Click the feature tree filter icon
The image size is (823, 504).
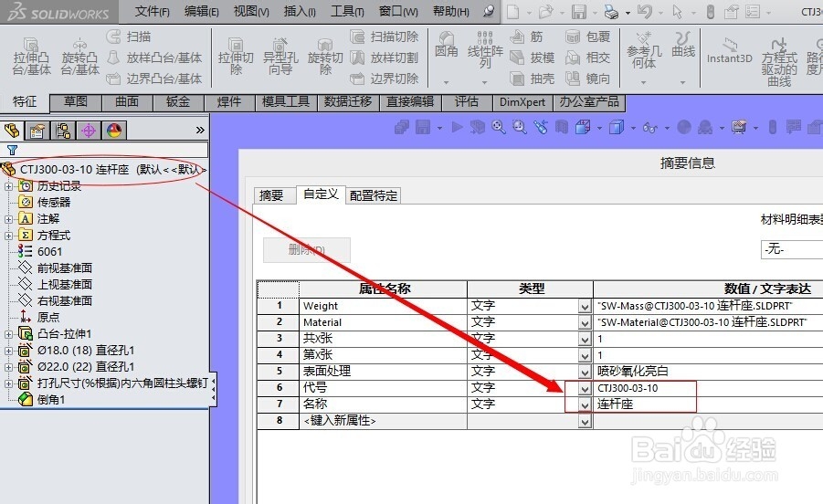coord(12,150)
